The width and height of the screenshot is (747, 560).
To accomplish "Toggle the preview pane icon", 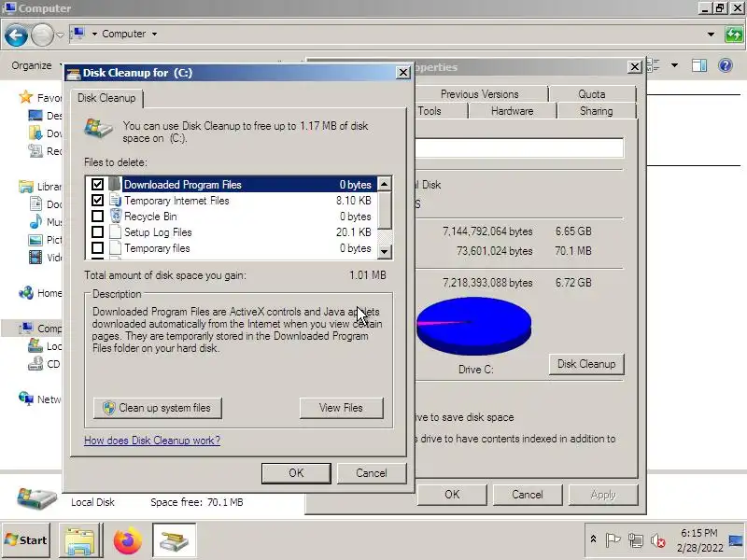I will click(x=698, y=65).
